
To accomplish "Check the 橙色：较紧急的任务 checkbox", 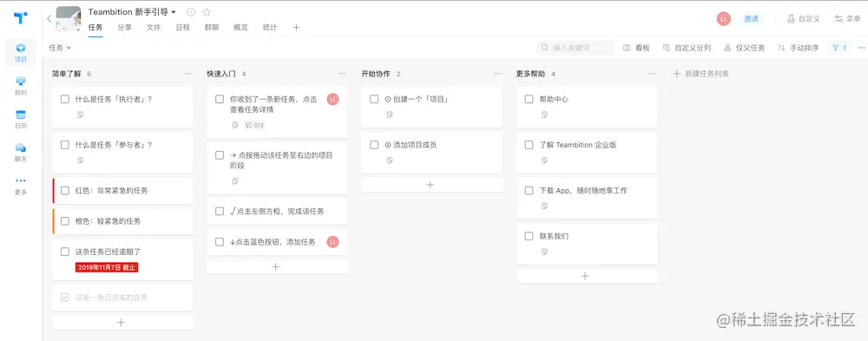I will click(x=65, y=221).
